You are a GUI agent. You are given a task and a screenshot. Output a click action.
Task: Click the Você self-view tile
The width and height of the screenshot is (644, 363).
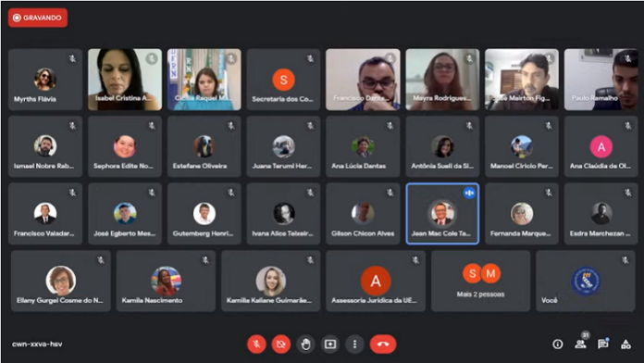[x=586, y=281]
